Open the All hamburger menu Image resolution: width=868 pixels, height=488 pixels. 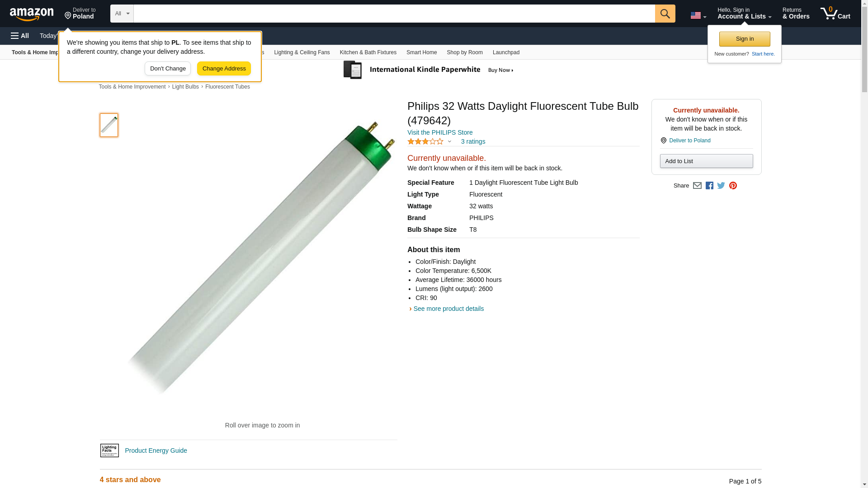point(20,36)
